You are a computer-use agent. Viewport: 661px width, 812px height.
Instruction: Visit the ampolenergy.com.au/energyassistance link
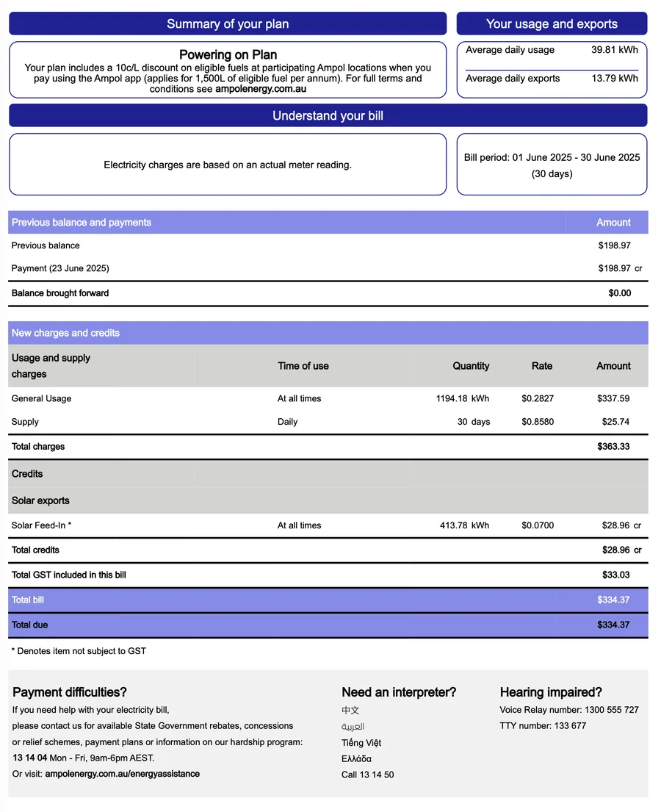tap(122, 774)
